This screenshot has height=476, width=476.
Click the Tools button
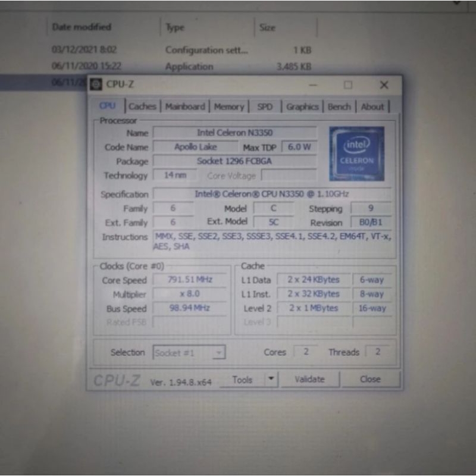coord(242,380)
